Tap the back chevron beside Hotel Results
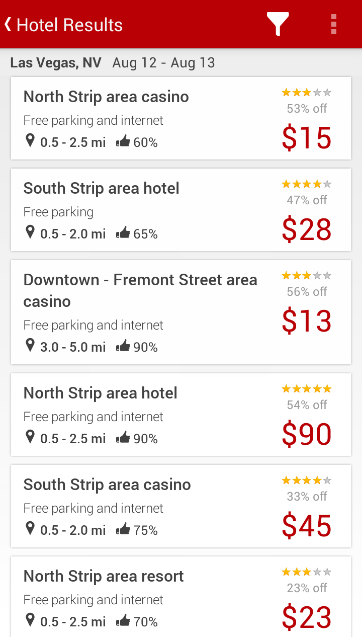The width and height of the screenshot is (362, 644). coord(8,24)
